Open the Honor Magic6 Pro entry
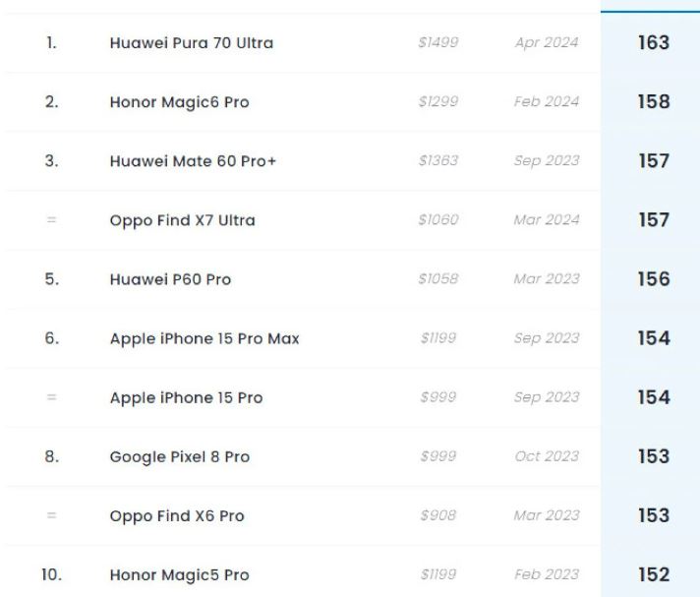The image size is (700, 597). (x=179, y=102)
